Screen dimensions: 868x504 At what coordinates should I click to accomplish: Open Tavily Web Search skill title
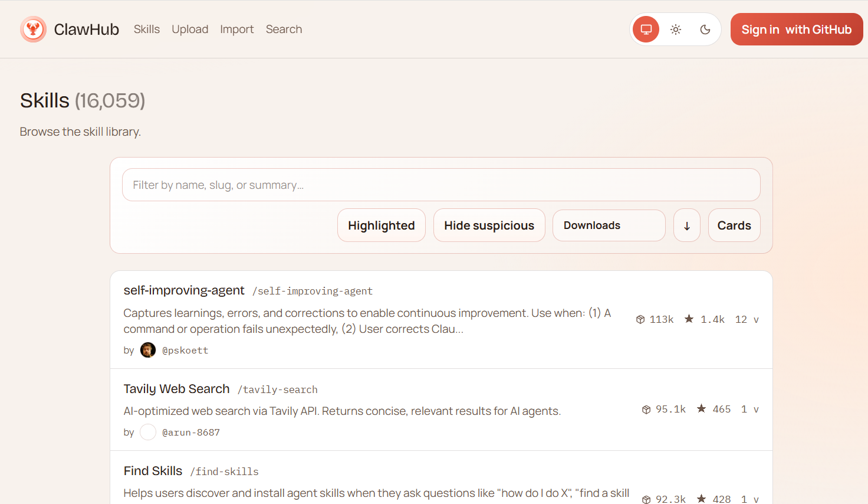[177, 389]
